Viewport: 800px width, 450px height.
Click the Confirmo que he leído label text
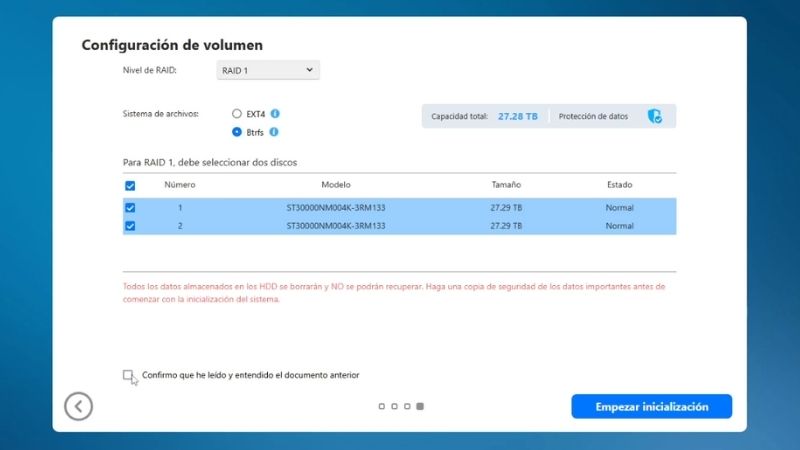pos(251,375)
